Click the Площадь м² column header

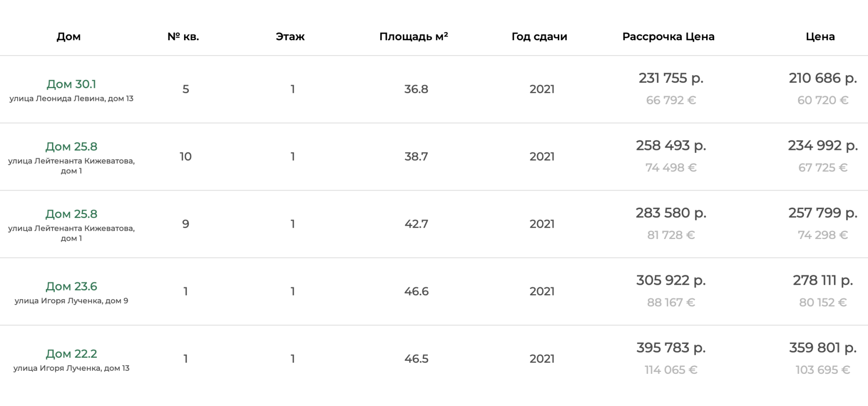pyautogui.click(x=414, y=37)
